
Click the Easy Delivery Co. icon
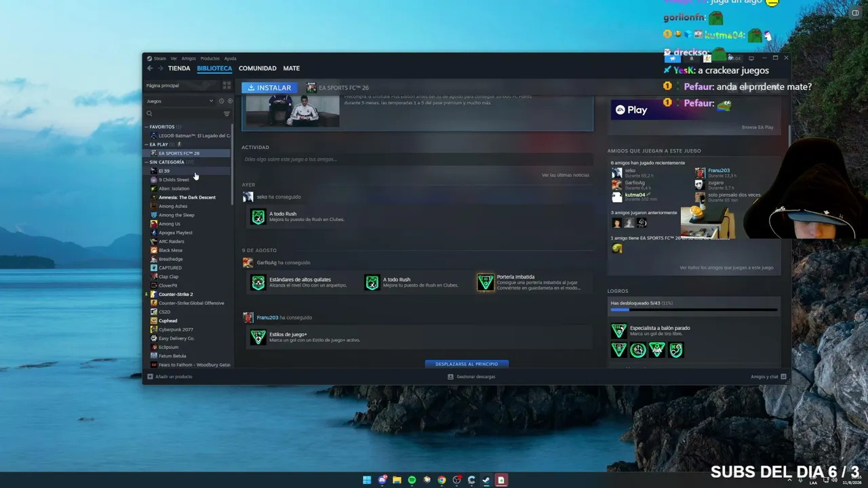point(154,338)
